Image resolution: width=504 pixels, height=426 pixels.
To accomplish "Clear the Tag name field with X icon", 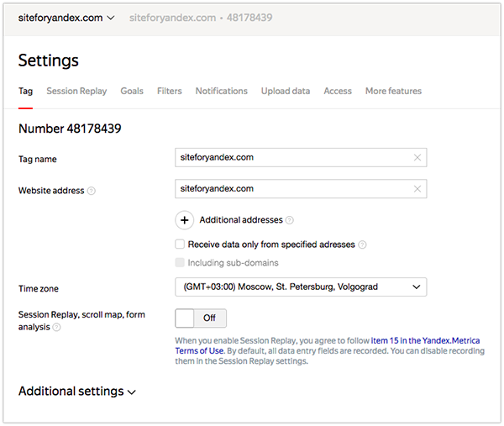I will point(417,157).
